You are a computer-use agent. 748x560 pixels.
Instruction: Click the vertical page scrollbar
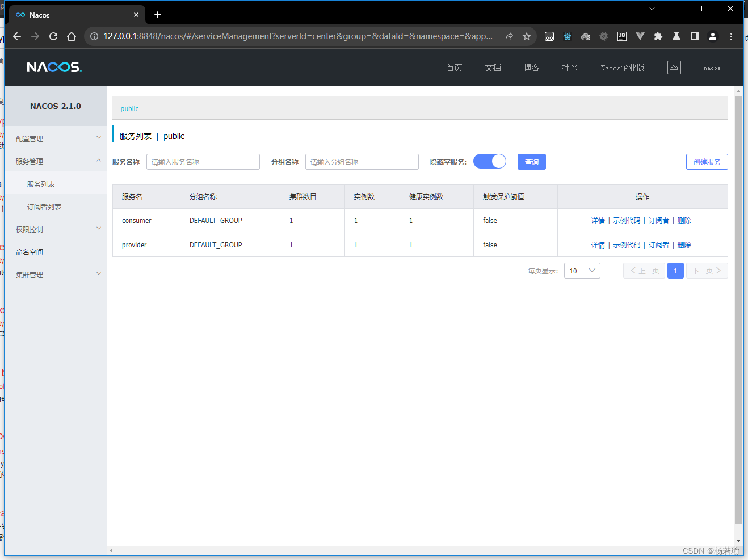click(738, 309)
